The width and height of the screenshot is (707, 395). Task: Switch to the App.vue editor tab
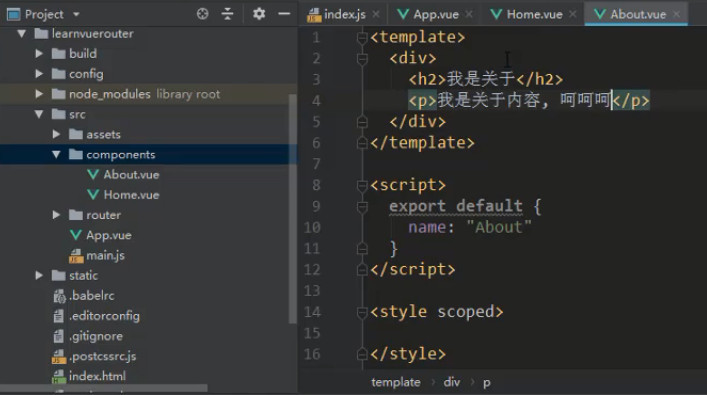click(x=436, y=14)
